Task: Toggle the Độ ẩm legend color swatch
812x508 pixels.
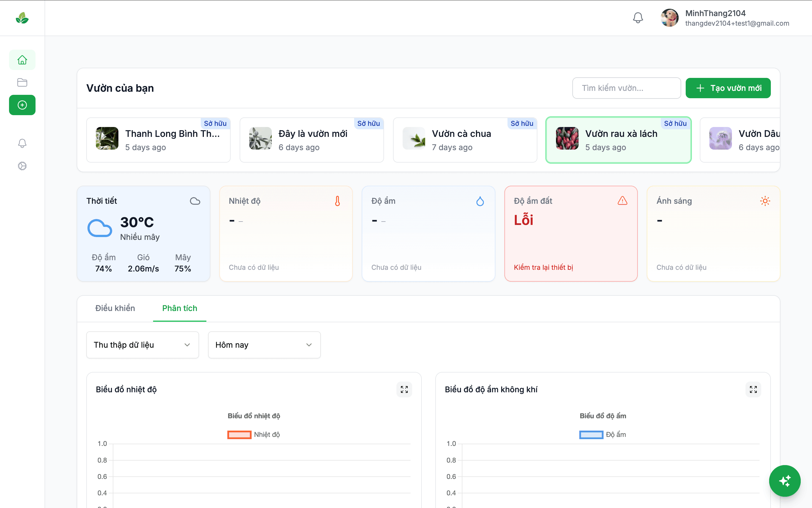Action: coord(591,434)
